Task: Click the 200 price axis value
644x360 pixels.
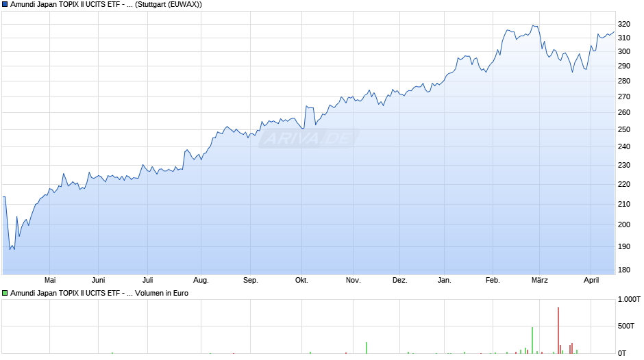Action: coord(624,225)
